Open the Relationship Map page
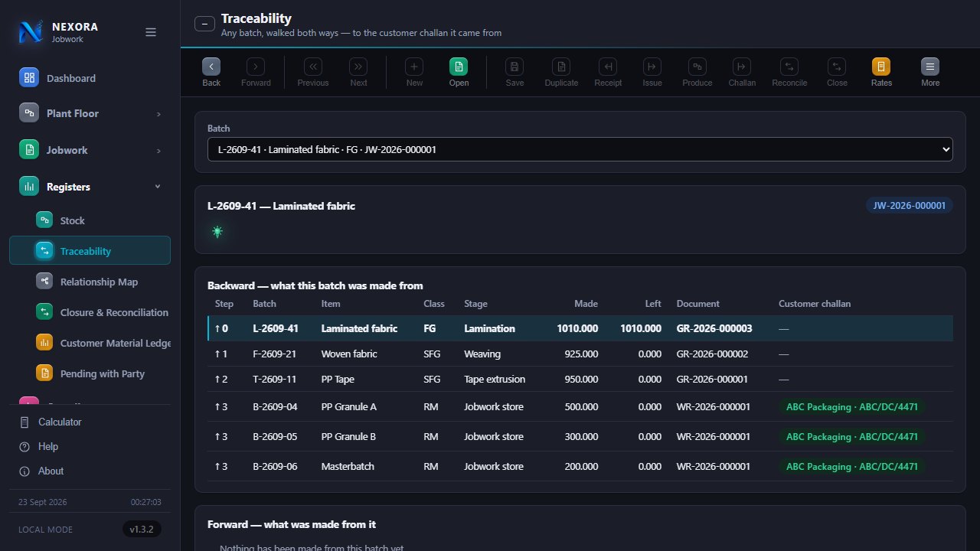This screenshot has height=551, width=980. pos(90,282)
